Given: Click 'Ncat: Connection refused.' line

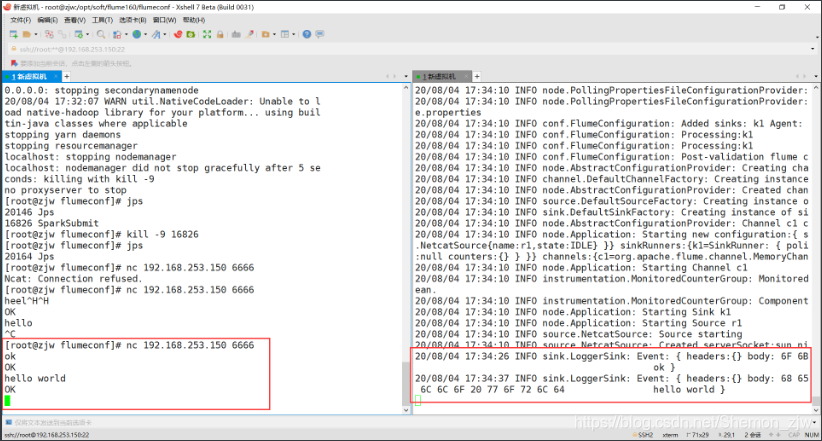Looking at the screenshot, I should click(73, 279).
